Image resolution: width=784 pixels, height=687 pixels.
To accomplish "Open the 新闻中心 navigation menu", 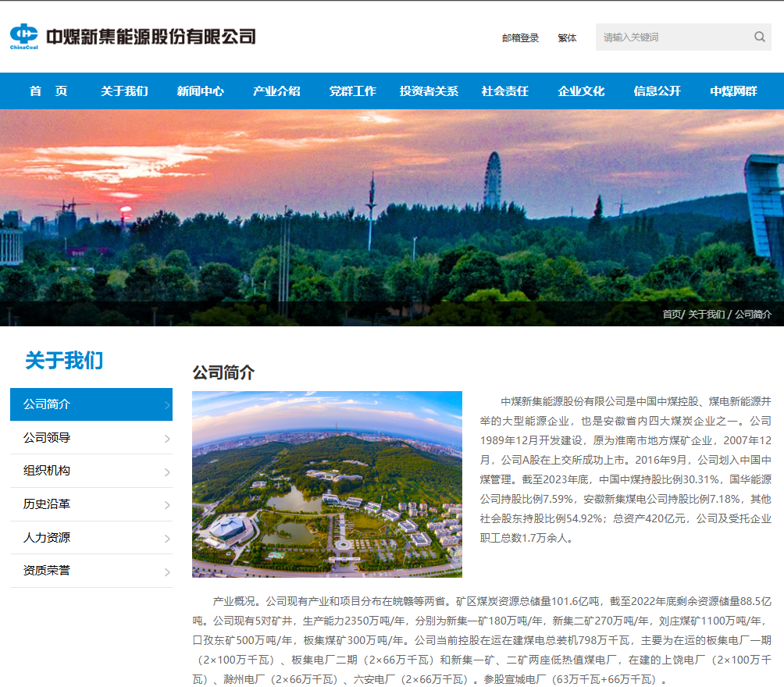I will pos(201,91).
